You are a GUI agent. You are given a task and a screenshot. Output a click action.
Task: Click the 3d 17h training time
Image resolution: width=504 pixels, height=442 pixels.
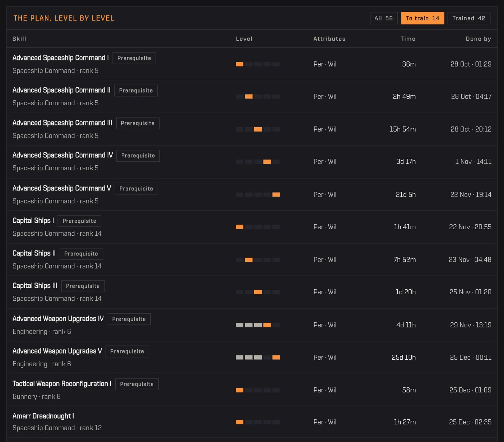(x=406, y=162)
